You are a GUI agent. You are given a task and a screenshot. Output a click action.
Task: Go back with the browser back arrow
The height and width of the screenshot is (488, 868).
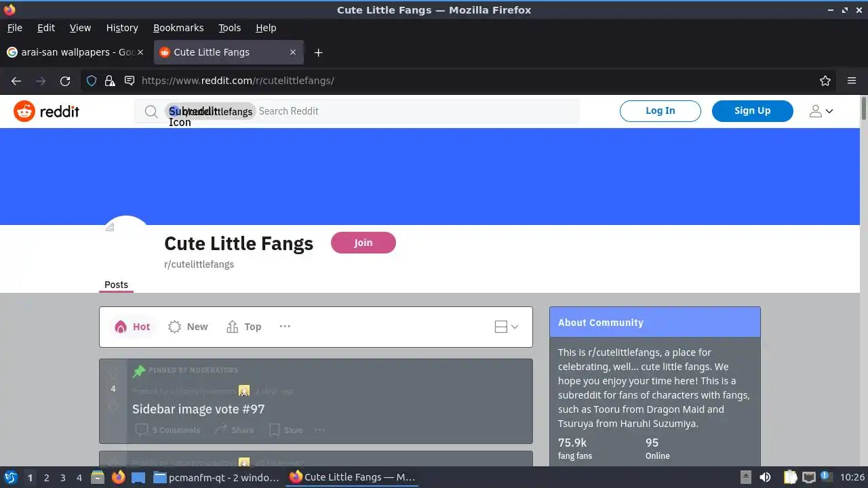pyautogui.click(x=16, y=81)
